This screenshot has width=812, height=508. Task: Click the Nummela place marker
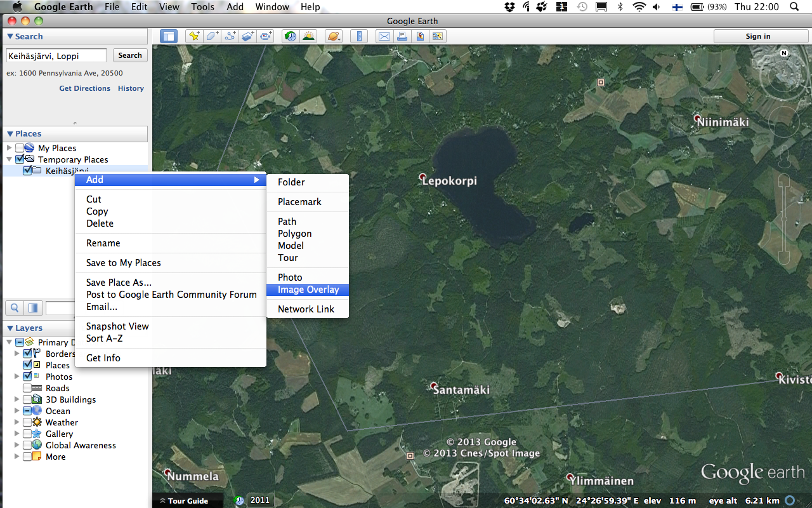[x=168, y=473]
